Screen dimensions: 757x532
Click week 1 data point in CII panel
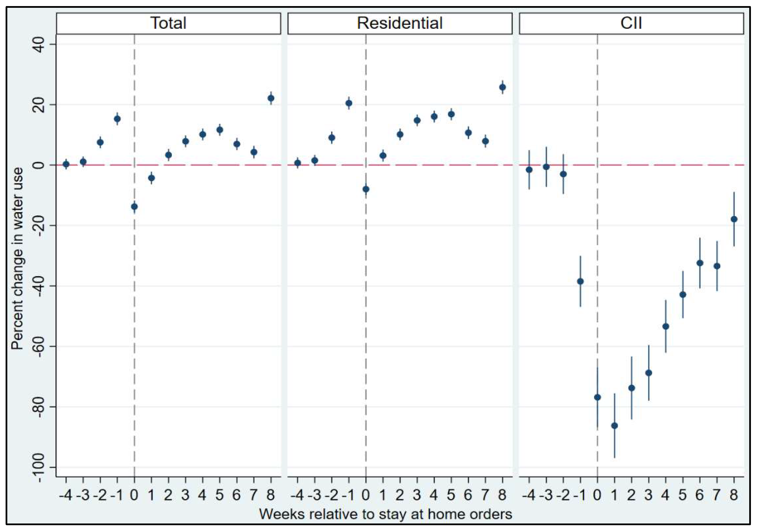[x=614, y=426]
